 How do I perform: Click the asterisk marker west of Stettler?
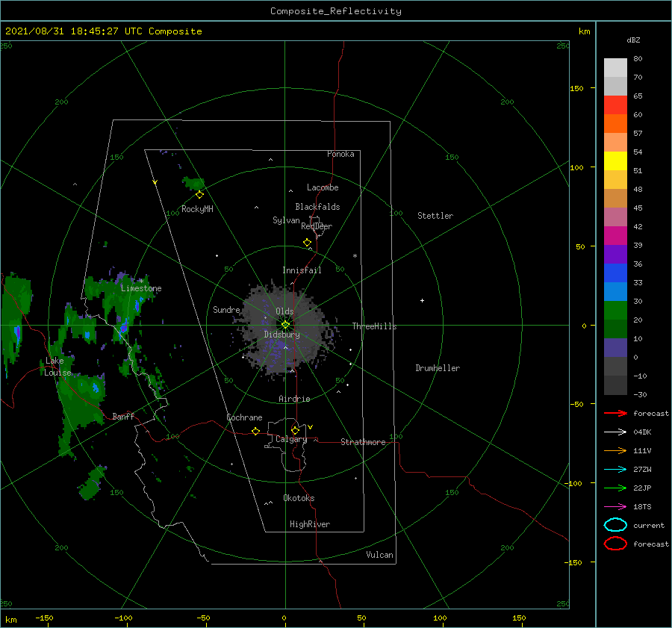355,256
